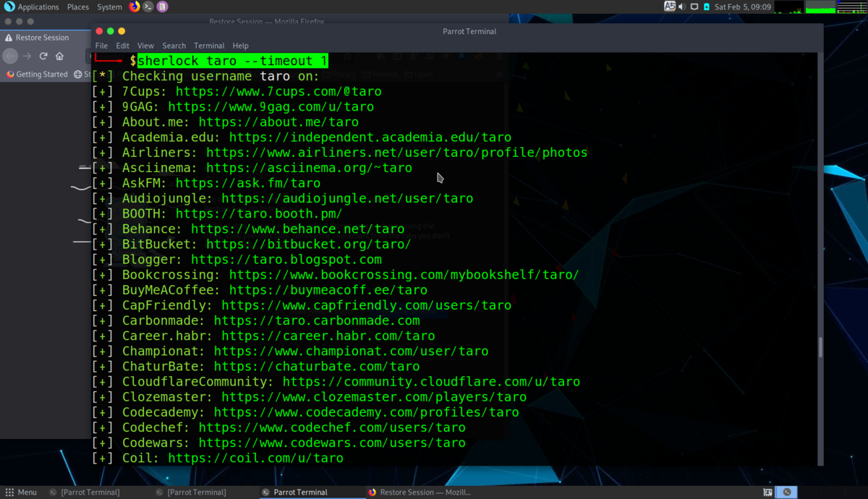Click the sherlock taro --timeout 1 command
Screen dimensions: 868x499
click(x=232, y=61)
